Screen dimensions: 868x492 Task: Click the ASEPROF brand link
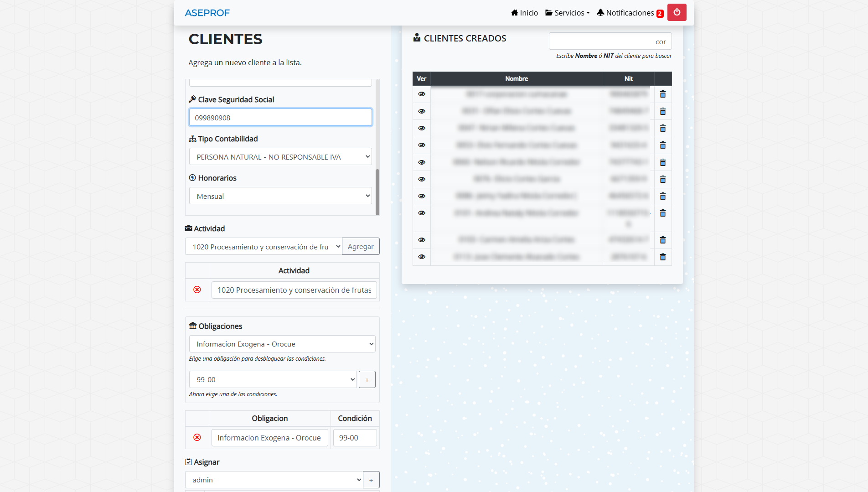coord(207,13)
